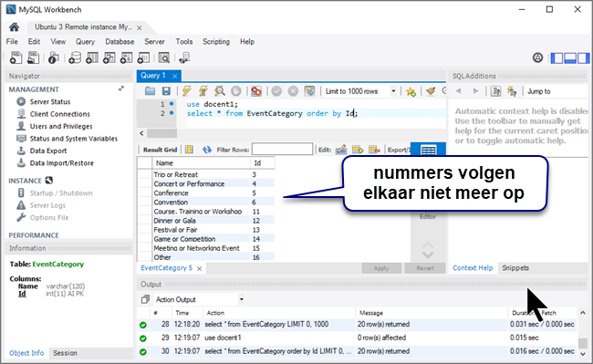Delete selected rows icon

pos(374,150)
